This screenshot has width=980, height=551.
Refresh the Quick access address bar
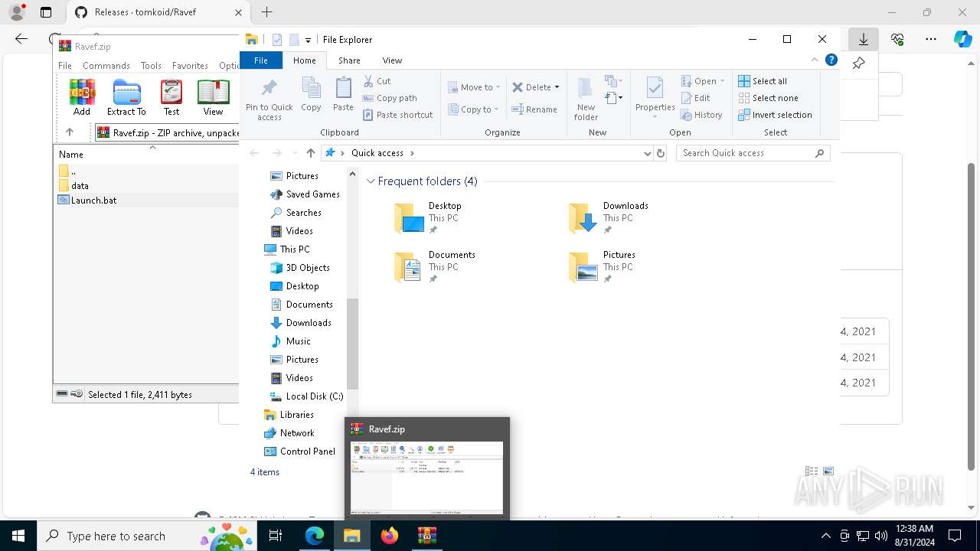[x=661, y=153]
